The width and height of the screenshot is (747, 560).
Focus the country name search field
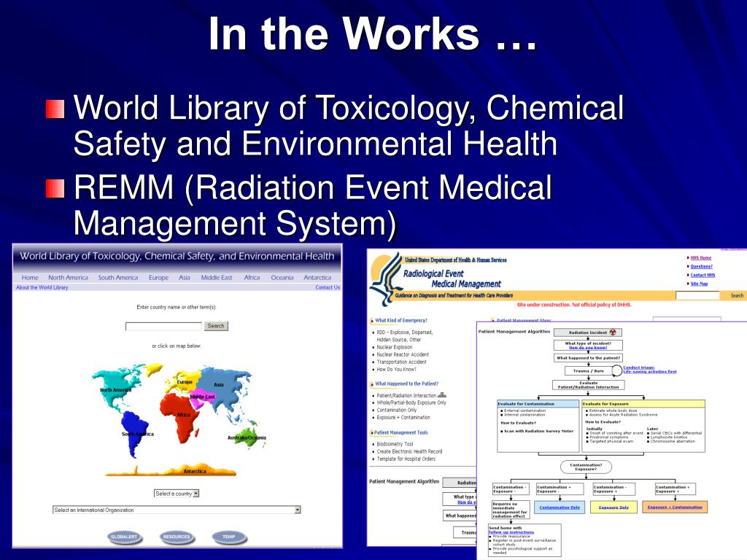point(163,326)
